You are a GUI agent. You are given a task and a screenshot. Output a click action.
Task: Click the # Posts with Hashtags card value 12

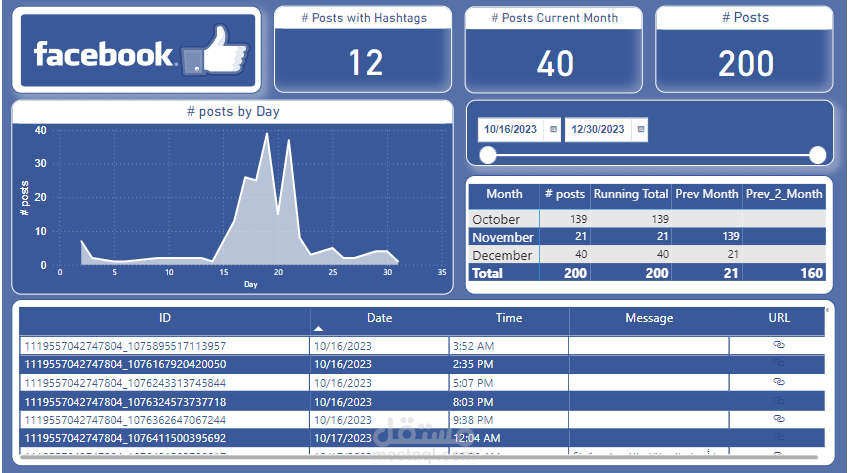[x=365, y=63]
